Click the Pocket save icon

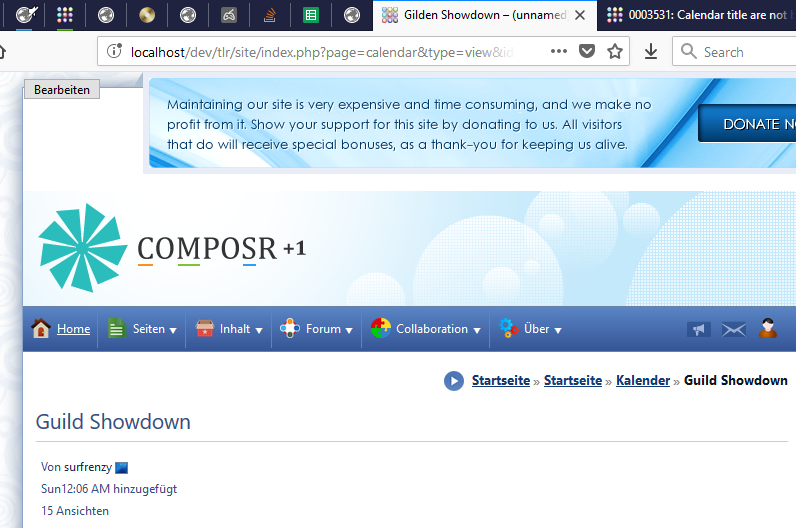coord(587,51)
